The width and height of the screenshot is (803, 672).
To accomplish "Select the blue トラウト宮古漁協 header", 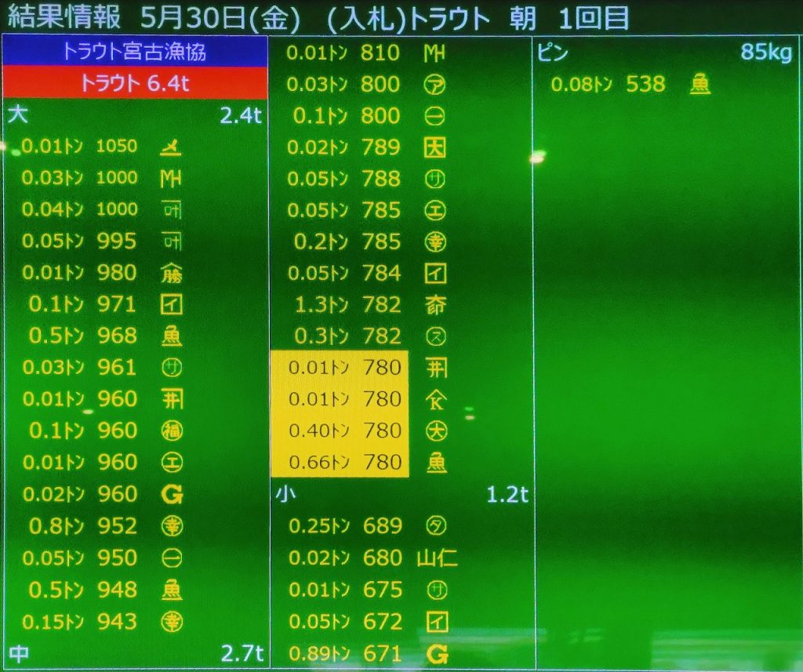I will [135, 52].
